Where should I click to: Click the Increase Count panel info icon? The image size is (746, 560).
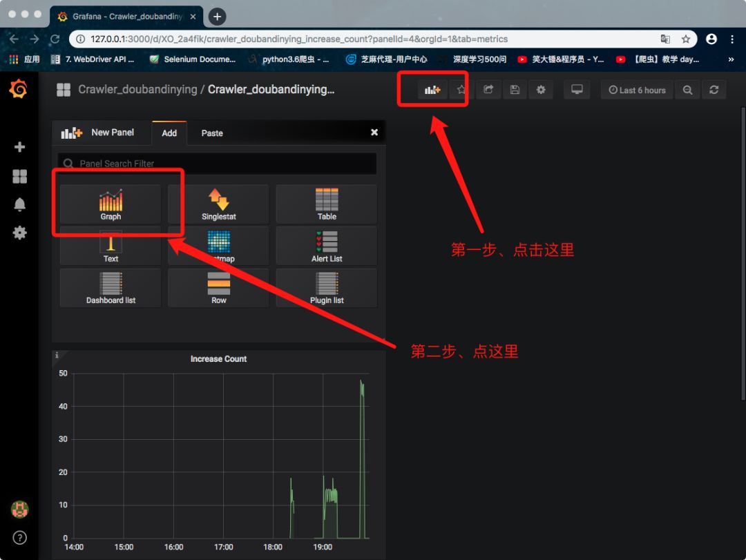pos(57,356)
